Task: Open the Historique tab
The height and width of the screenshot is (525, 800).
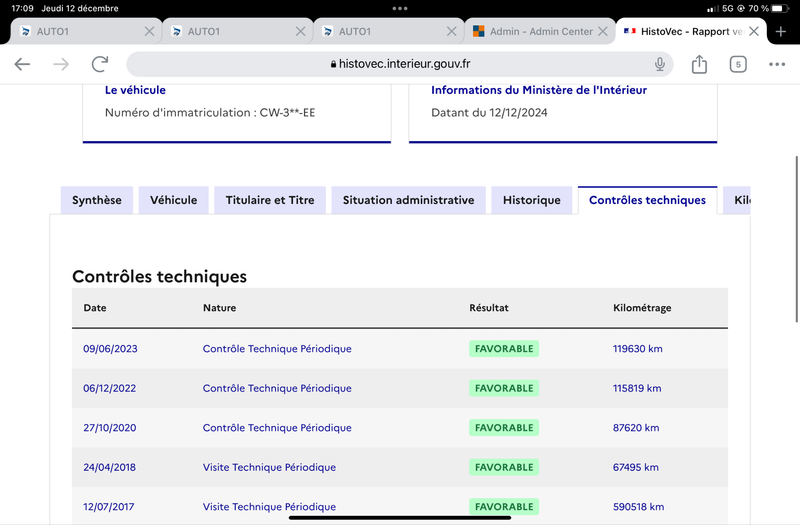Action: click(532, 200)
